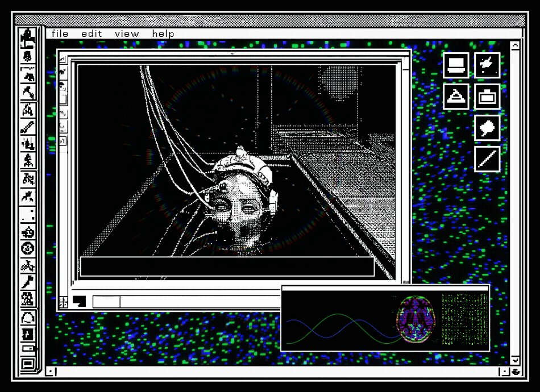Image resolution: width=540 pixels, height=392 pixels.
Task: Select the bell icon in left toolbar
Action: click(27, 56)
